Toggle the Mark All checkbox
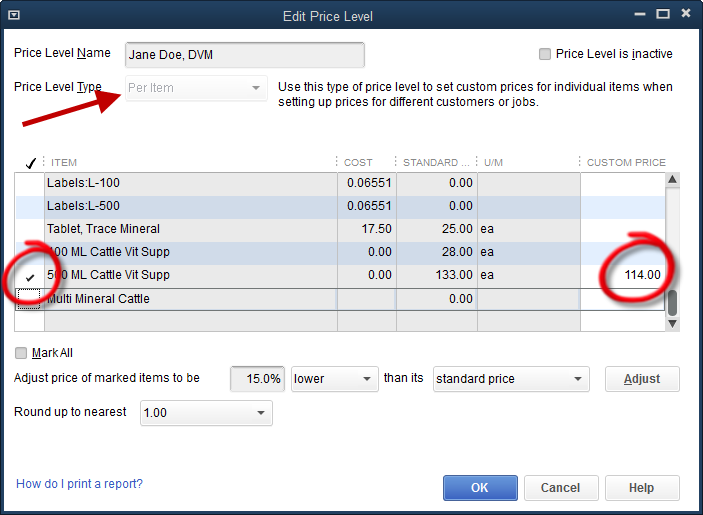703x515 pixels. pos(21,353)
